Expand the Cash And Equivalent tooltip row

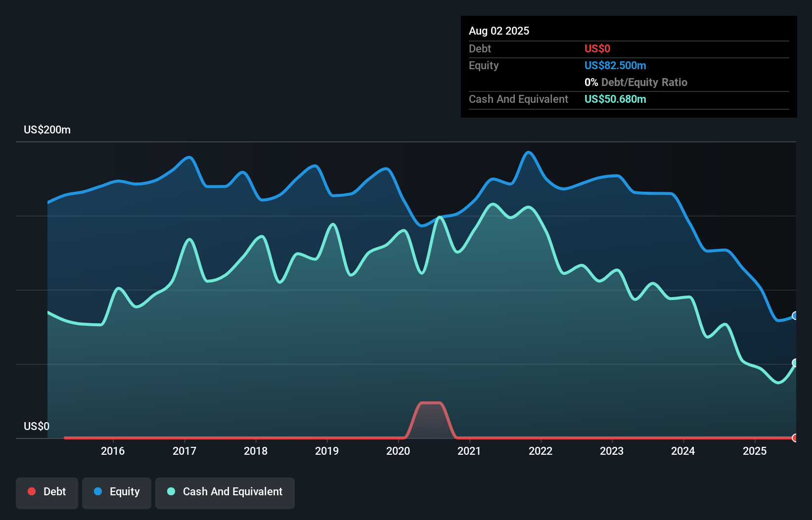coord(518,99)
